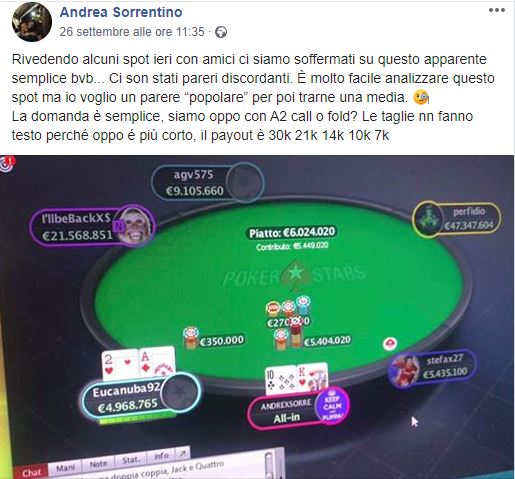Open Andrea Sorrentino's profile picture

coord(32,22)
